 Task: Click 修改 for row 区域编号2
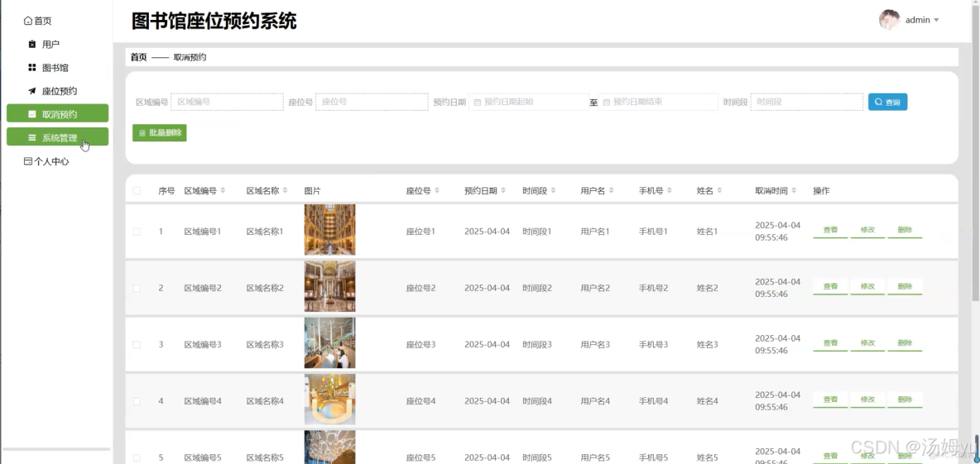[x=867, y=287]
